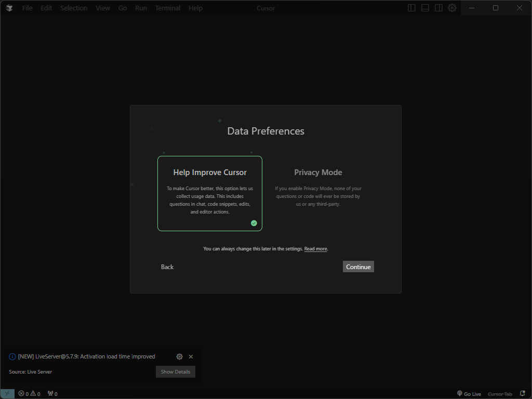Screen dimensions: 532x399
Task: Toggle the primary sidebar layout icon
Action: (x=411, y=8)
